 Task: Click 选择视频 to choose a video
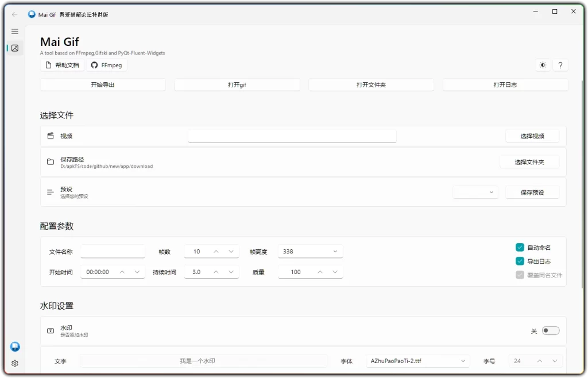tap(532, 136)
